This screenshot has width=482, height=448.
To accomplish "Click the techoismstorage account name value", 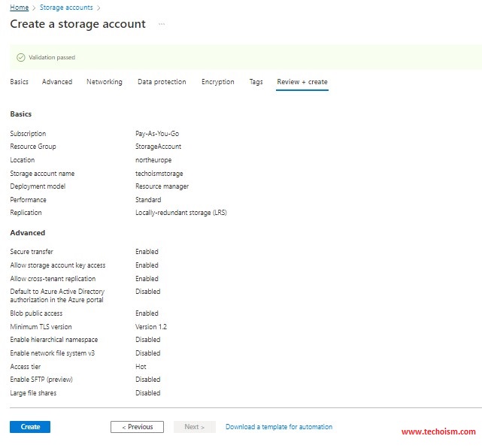I will [x=159, y=174].
